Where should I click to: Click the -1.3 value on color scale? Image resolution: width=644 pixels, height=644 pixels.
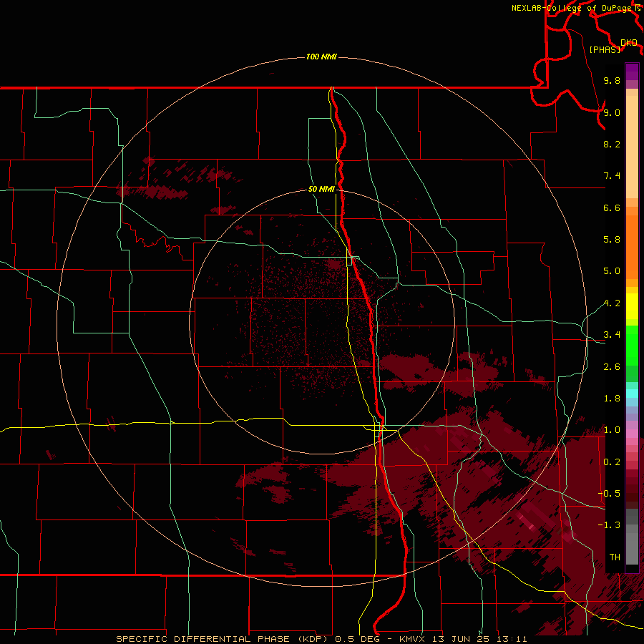[x=609, y=525]
